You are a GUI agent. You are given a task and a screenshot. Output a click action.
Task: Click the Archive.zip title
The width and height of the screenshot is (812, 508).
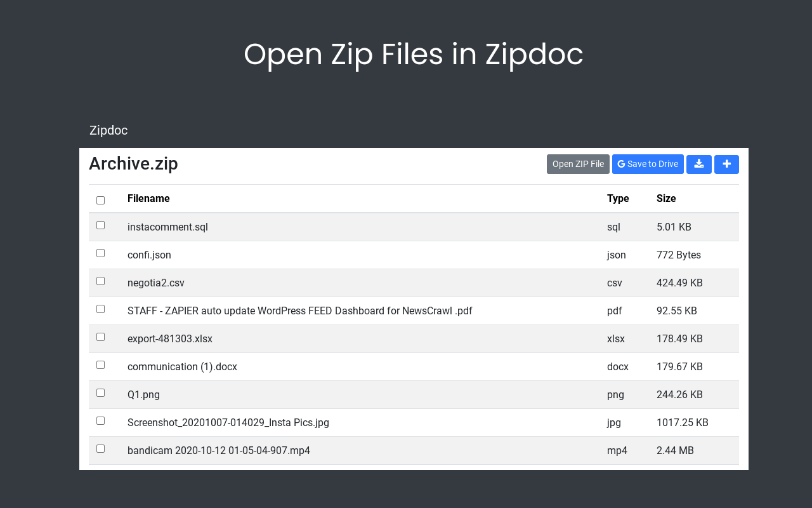[133, 164]
